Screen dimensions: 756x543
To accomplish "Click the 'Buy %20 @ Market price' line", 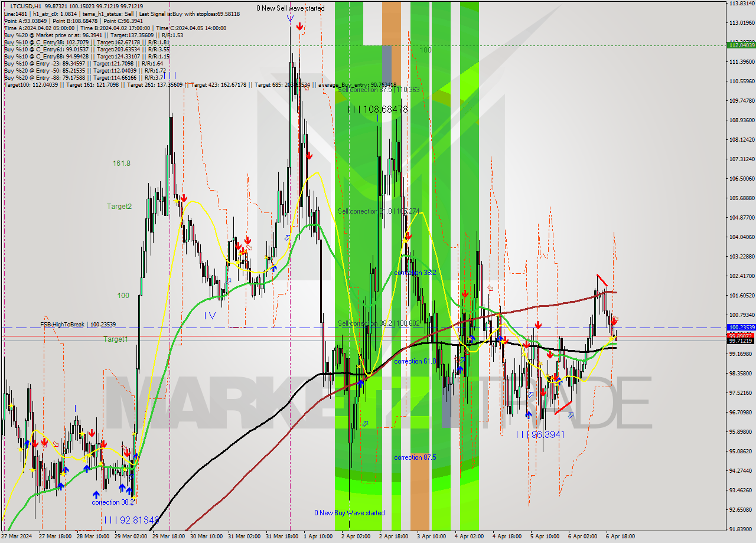I will pyautogui.click(x=93, y=35).
